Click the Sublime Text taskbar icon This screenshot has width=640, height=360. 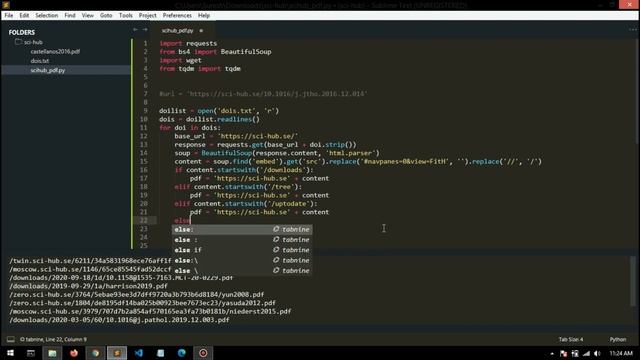tap(117, 353)
